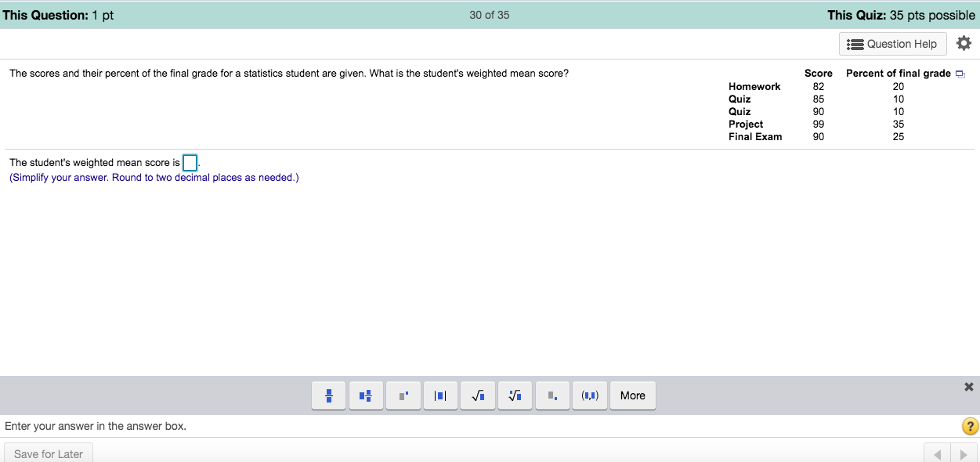
Task: Click 'Enter your answer in the answer box'
Action: tap(96, 427)
